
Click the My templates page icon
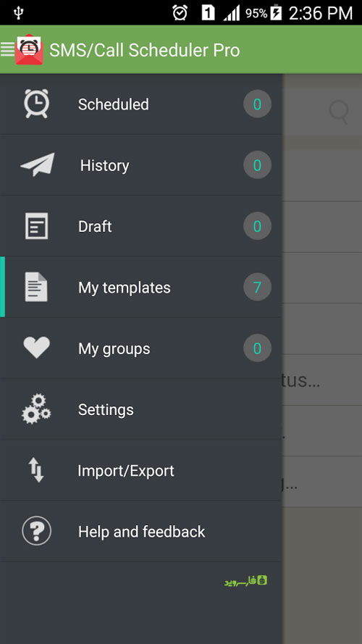coord(36,287)
